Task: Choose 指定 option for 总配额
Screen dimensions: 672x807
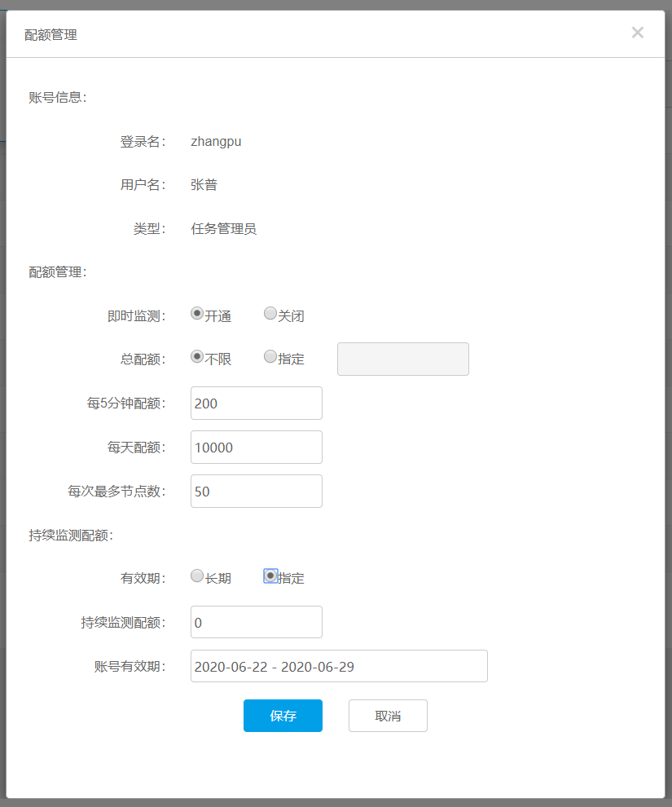Action: click(270, 356)
